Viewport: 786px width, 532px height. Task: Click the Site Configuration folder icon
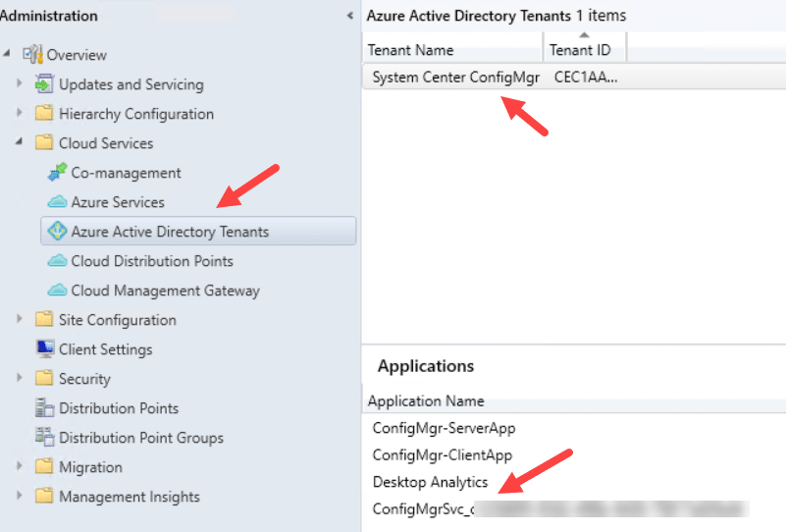[44, 319]
